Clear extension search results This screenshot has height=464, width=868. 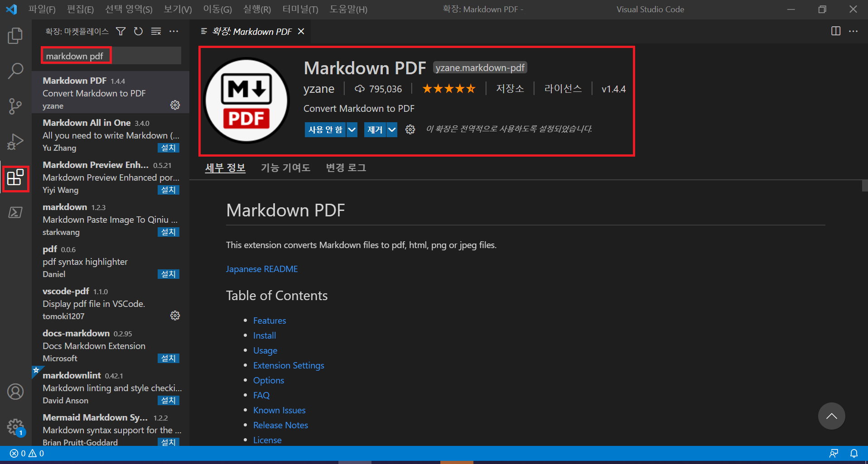[x=156, y=31]
